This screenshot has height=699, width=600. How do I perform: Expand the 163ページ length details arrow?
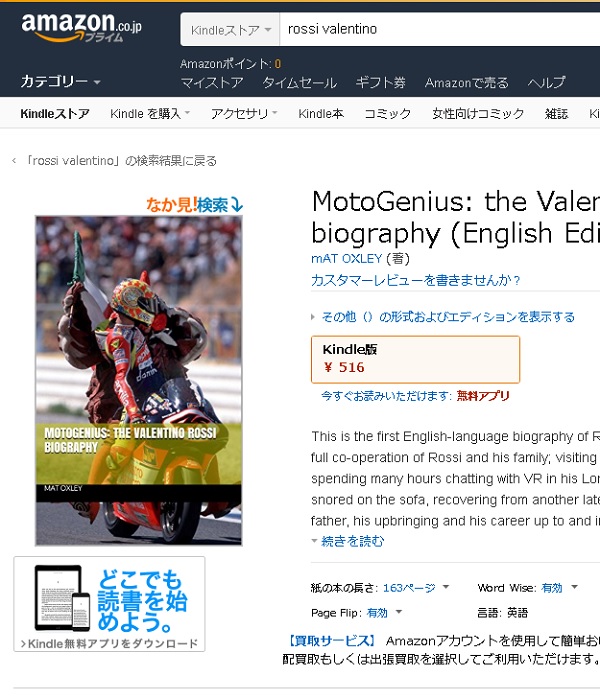446,588
